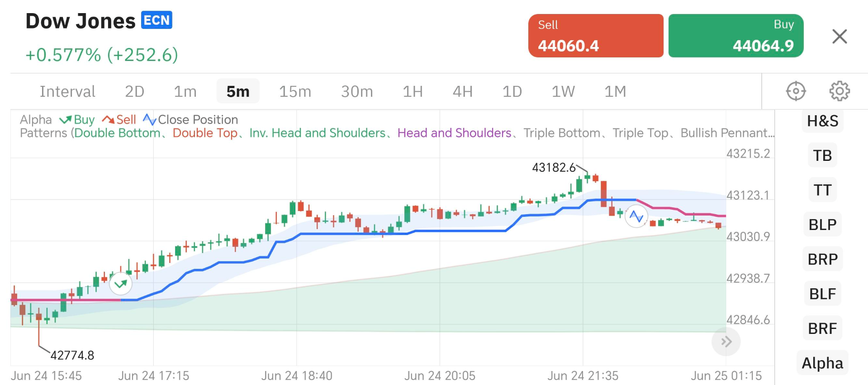Click the close position marker on chart
This screenshot has width=868, height=385.
click(636, 217)
